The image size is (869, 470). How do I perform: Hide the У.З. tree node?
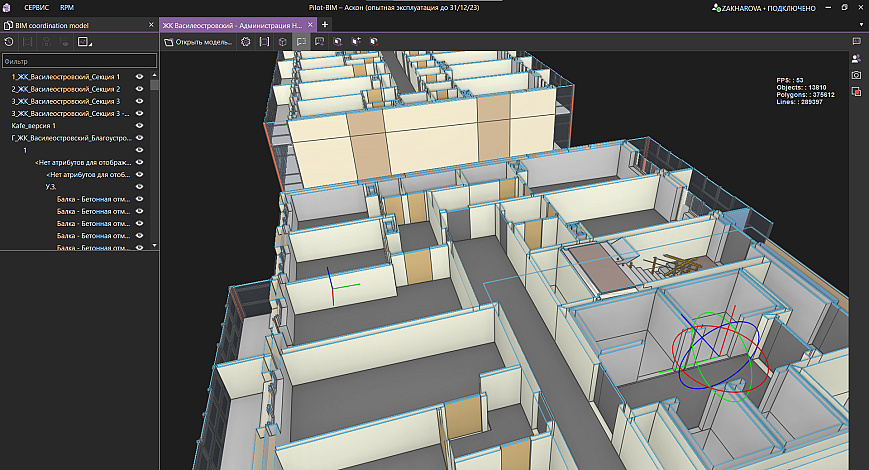tap(140, 187)
